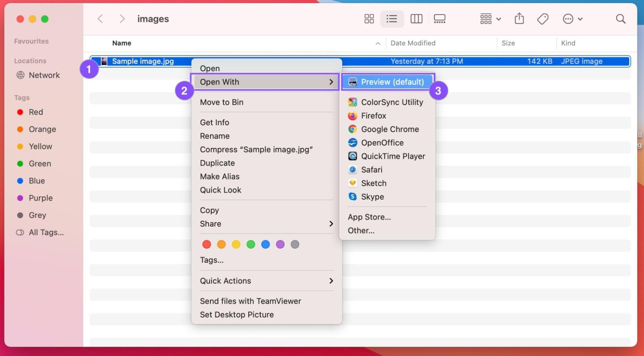644x356 pixels.
Task: Open image with Sketch
Action: coord(373,183)
